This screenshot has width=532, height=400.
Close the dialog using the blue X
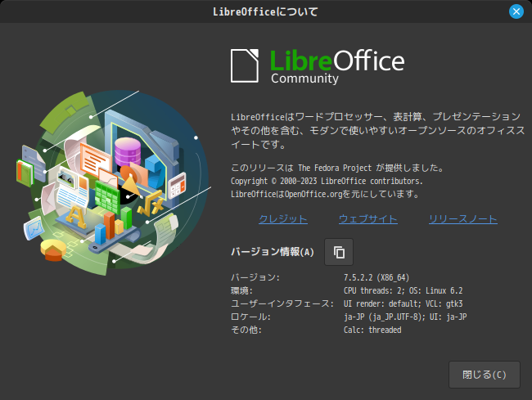(516, 11)
